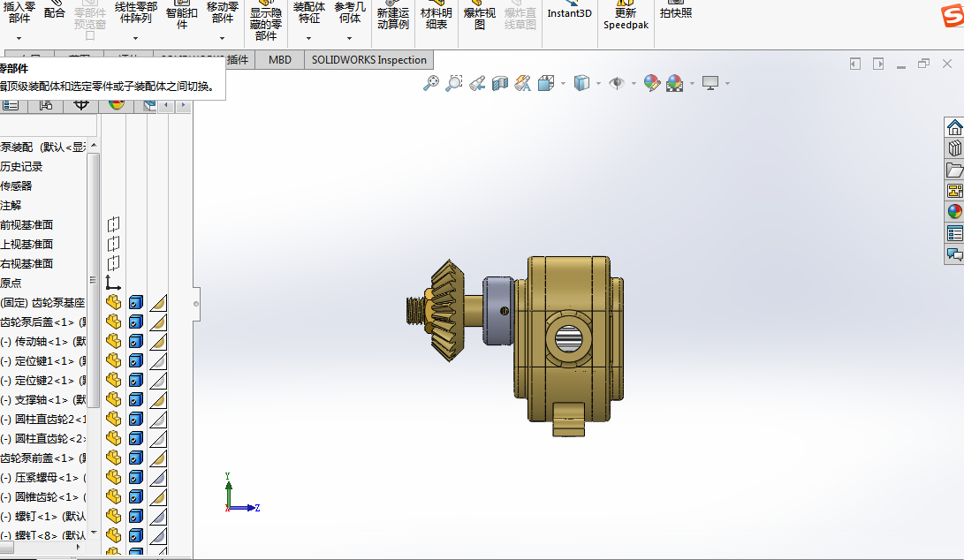Image resolution: width=964 pixels, height=560 pixels.
Task: Switch to the SOLIDWORKS Inspection tab
Action: click(368, 60)
